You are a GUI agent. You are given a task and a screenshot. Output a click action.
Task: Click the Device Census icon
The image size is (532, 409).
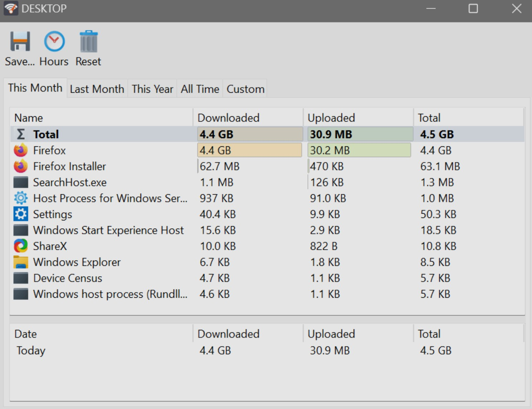coord(21,278)
